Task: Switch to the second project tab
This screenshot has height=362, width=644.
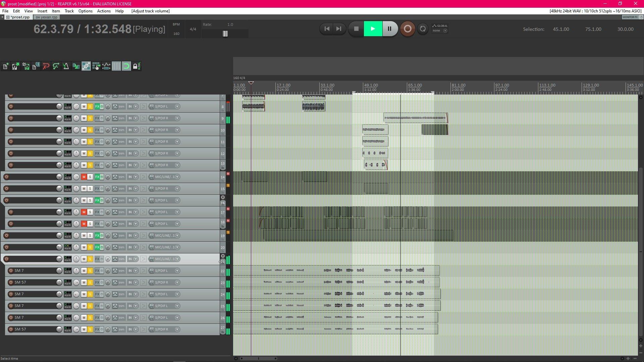Action: (47, 17)
